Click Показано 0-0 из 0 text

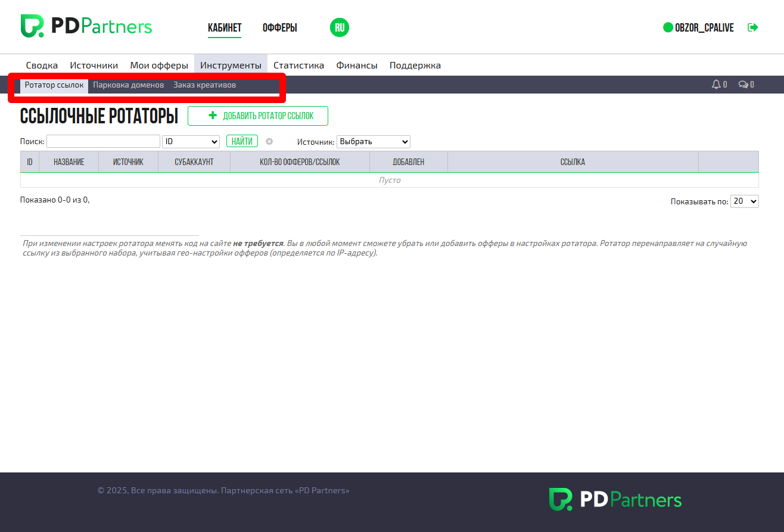click(x=55, y=200)
